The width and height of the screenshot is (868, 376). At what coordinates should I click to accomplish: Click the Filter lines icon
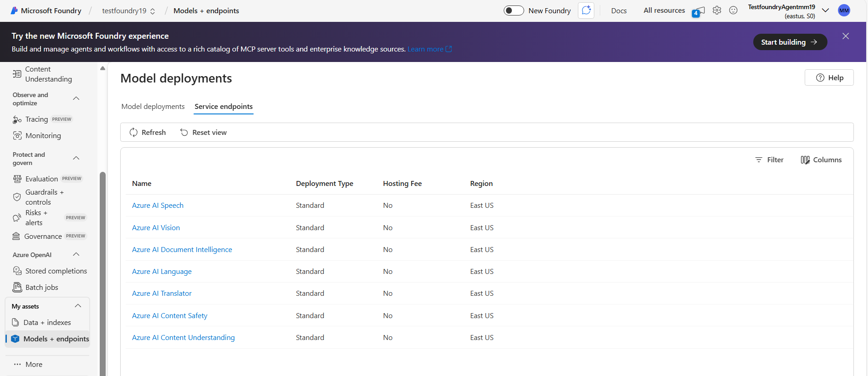[x=759, y=160]
